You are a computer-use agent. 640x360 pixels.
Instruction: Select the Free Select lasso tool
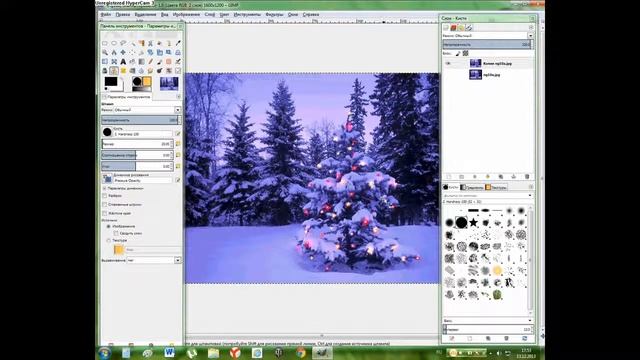[123, 43]
